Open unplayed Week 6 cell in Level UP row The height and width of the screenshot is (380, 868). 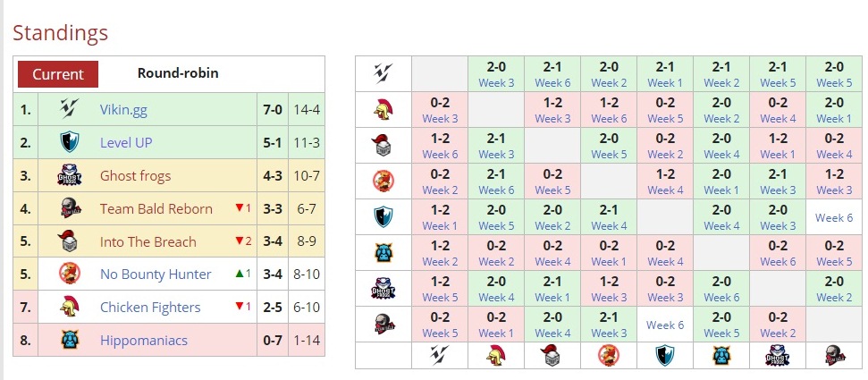833,217
